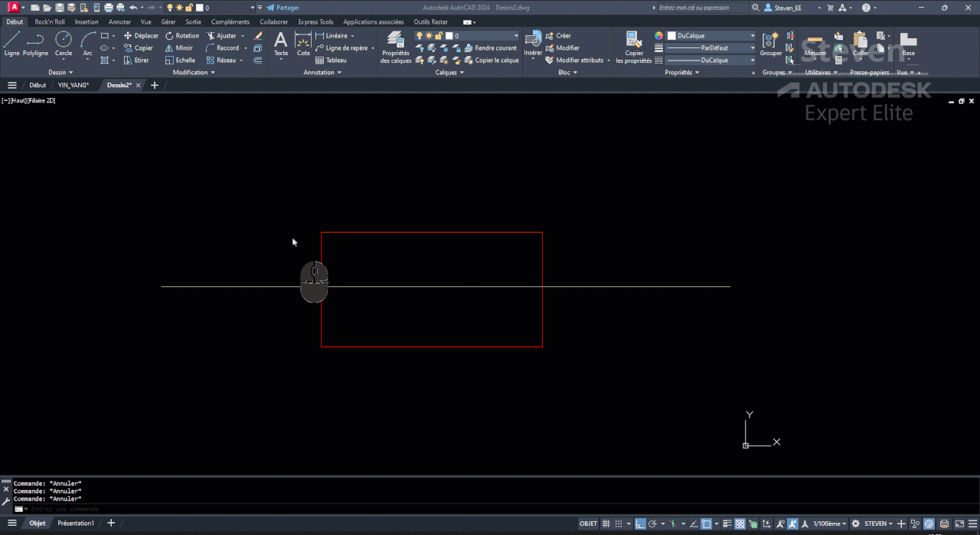Click the Raccord fillet tool
The image size is (980, 535).
(x=223, y=48)
